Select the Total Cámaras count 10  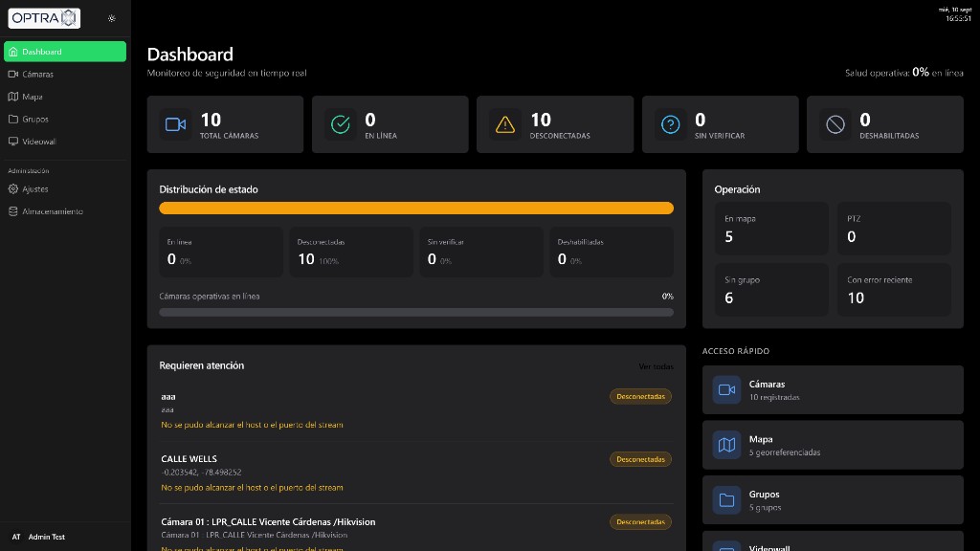[211, 120]
